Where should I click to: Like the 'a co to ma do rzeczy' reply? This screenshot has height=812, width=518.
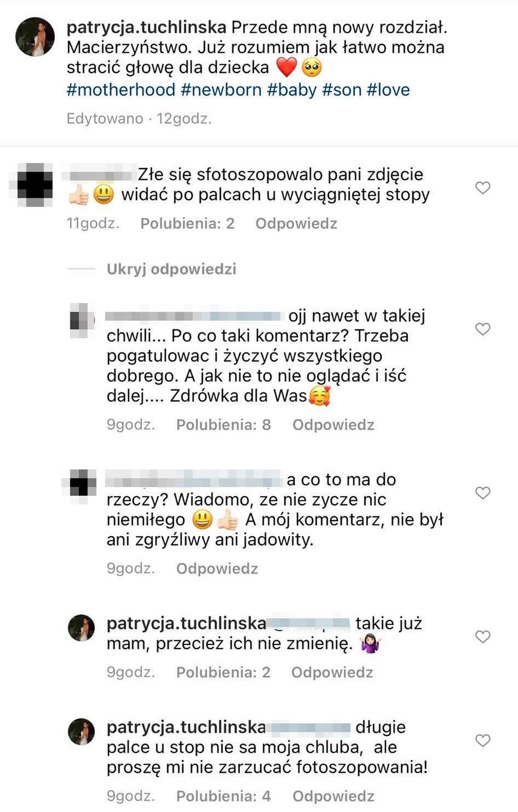[482, 493]
